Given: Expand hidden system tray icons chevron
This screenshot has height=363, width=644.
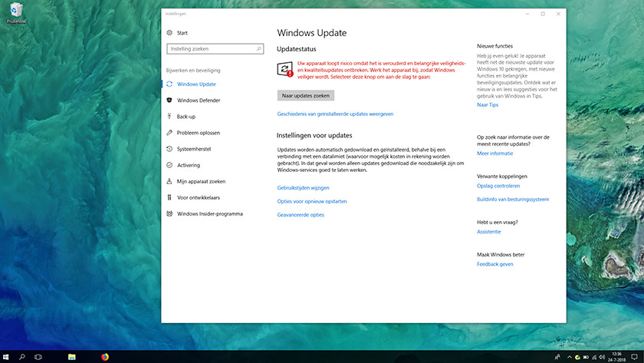Looking at the screenshot, I should 569,358.
